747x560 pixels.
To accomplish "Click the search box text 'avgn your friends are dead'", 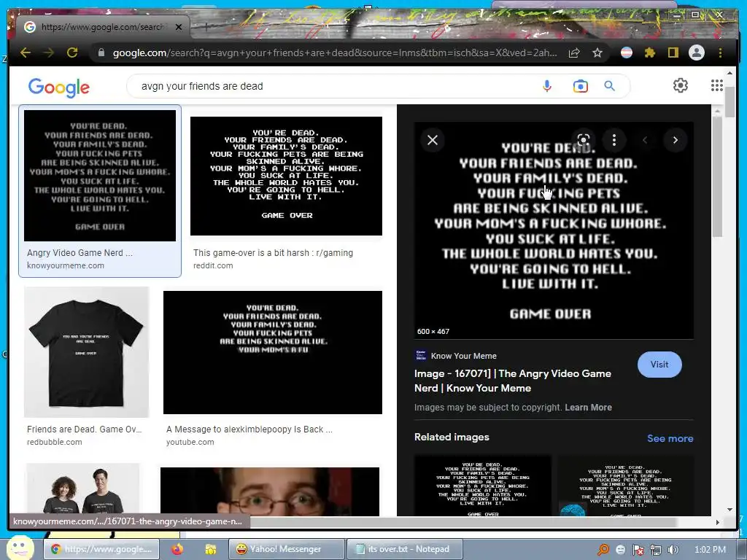I will 202,86.
